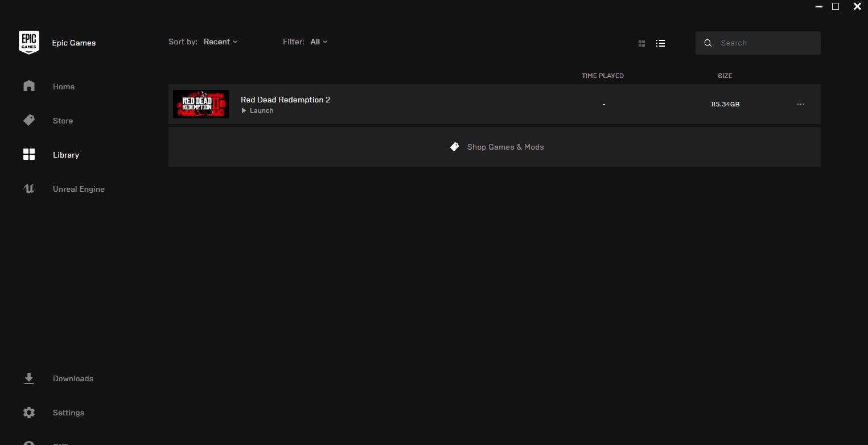The height and width of the screenshot is (445, 868).
Task: Click the Filter label
Action: 294,42
